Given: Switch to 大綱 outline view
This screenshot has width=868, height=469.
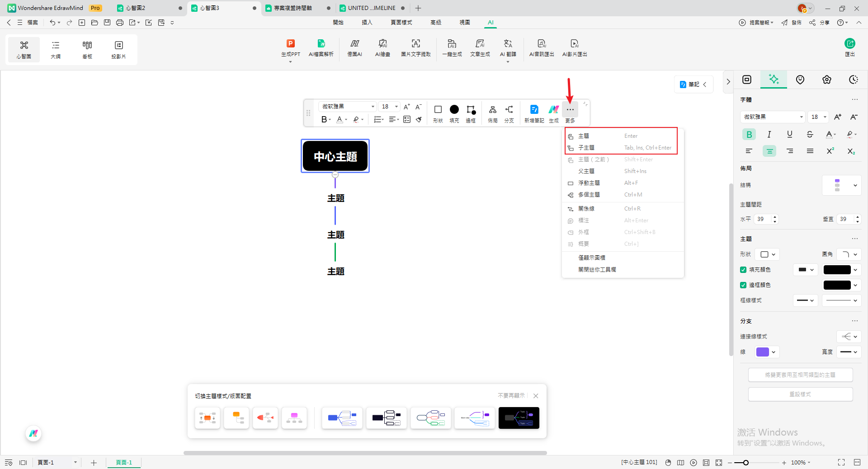Looking at the screenshot, I should tap(56, 49).
